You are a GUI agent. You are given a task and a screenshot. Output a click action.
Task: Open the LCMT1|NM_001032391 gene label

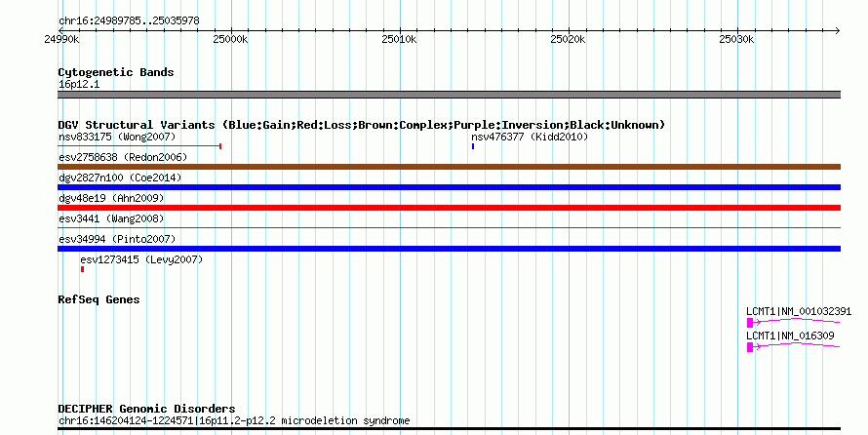[x=799, y=311]
